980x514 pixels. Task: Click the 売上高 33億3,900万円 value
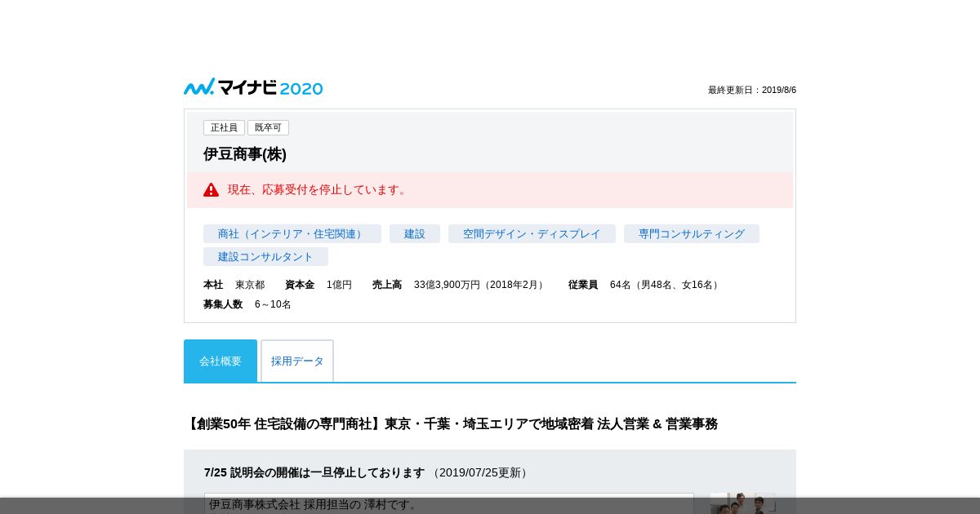(480, 285)
